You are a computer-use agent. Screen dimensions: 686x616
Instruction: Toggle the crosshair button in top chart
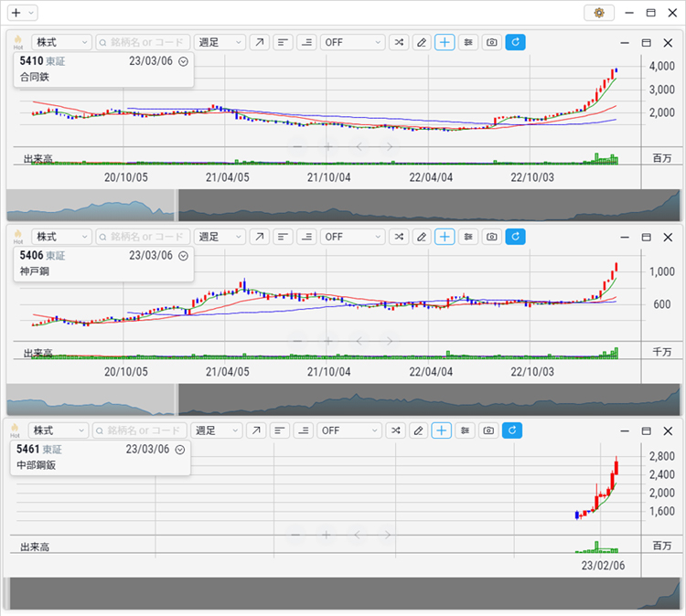click(445, 43)
